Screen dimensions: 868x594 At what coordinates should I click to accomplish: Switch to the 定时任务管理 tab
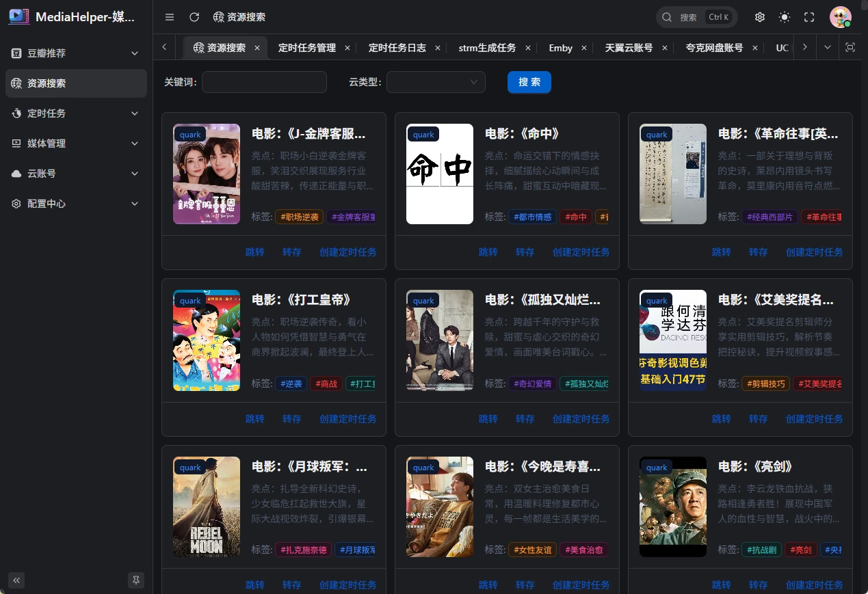point(306,48)
